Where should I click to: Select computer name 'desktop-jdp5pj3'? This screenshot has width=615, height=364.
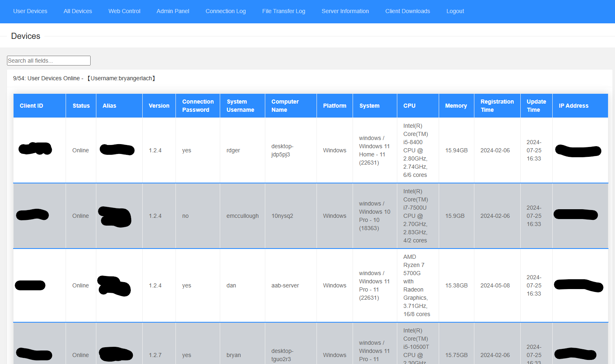point(282,150)
